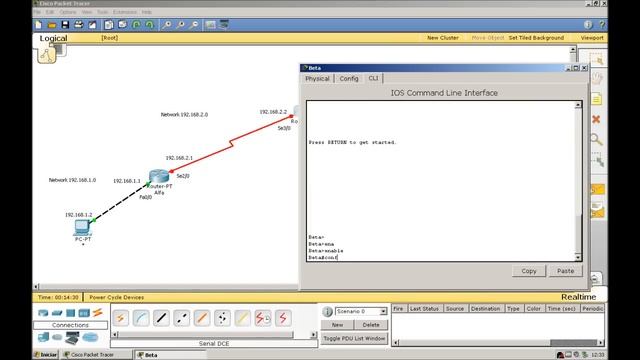Viewport: 640px width, 360px height.
Task: Click the Add Simple PDU envelope icon
Action: pyautogui.click(x=597, y=189)
